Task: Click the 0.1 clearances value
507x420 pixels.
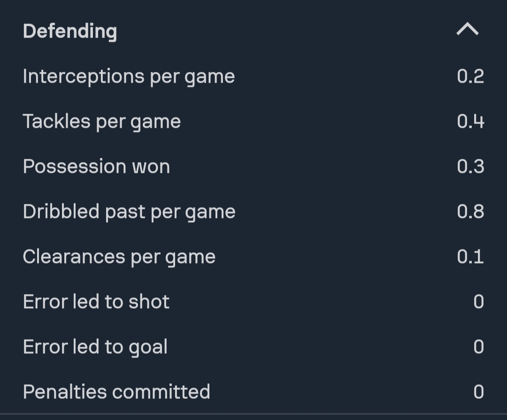Action: [x=470, y=257]
